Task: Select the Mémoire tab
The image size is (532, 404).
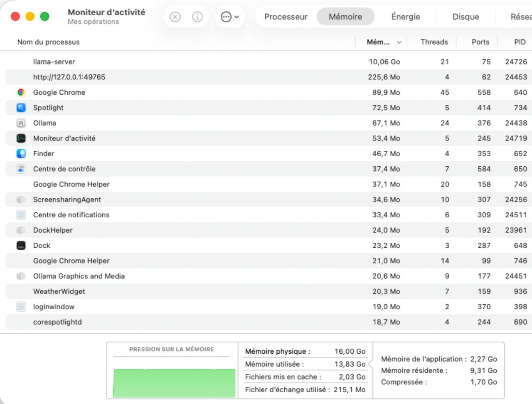Action: point(345,17)
